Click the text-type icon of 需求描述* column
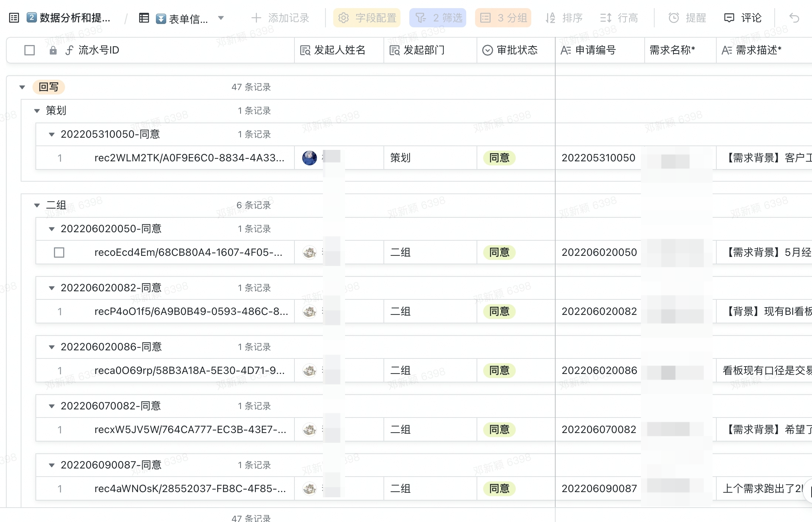The width and height of the screenshot is (812, 522). [727, 50]
